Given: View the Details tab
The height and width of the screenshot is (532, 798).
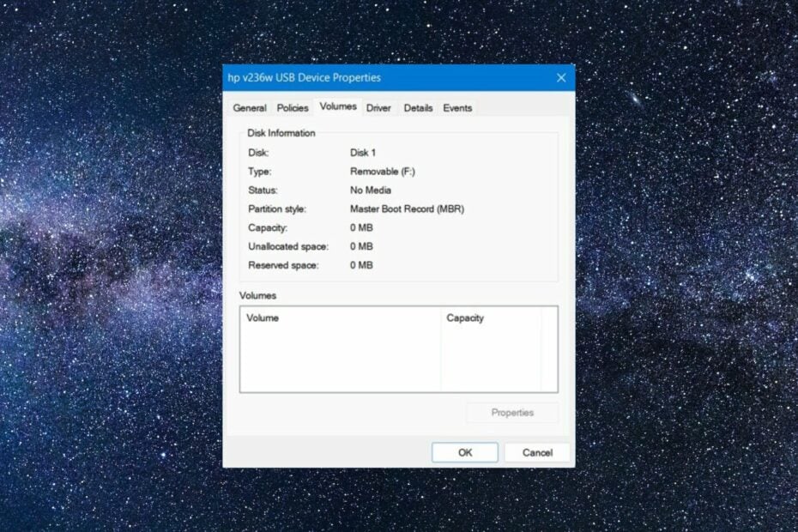Looking at the screenshot, I should click(x=418, y=107).
